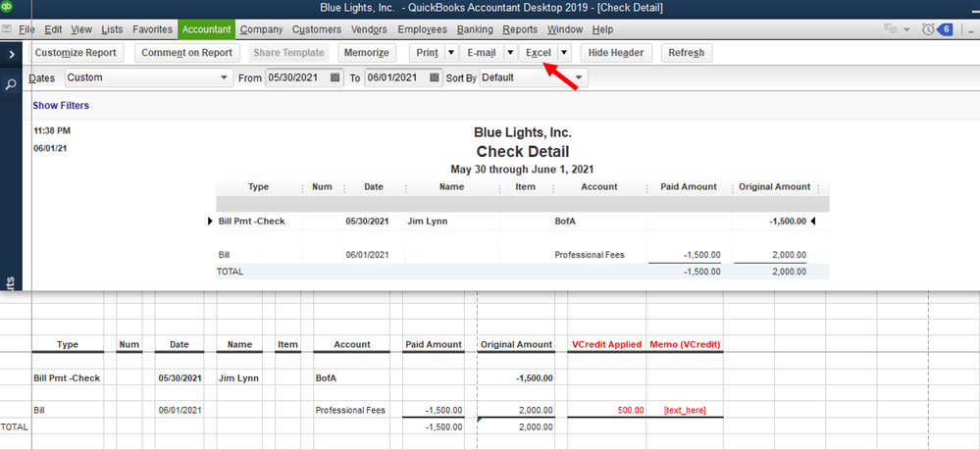The width and height of the screenshot is (980, 450).
Task: Open the Reports menu
Action: [520, 29]
